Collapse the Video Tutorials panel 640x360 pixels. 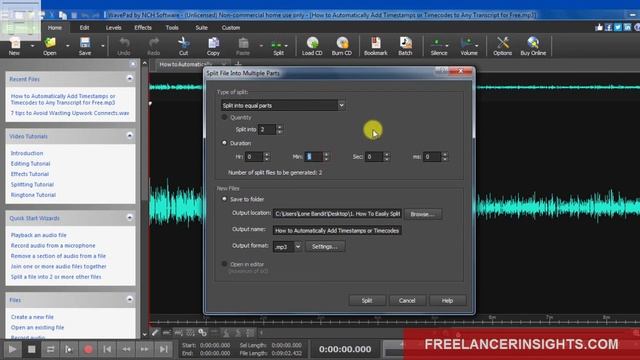click(x=129, y=135)
